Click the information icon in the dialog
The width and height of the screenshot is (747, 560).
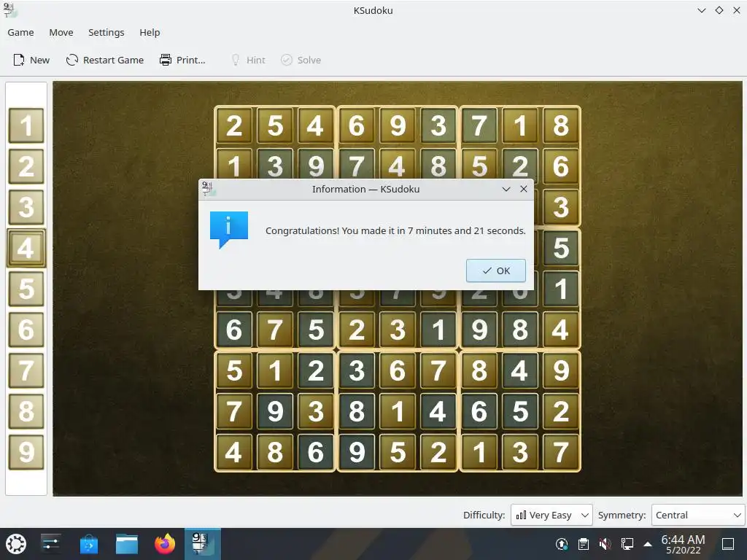tap(228, 230)
